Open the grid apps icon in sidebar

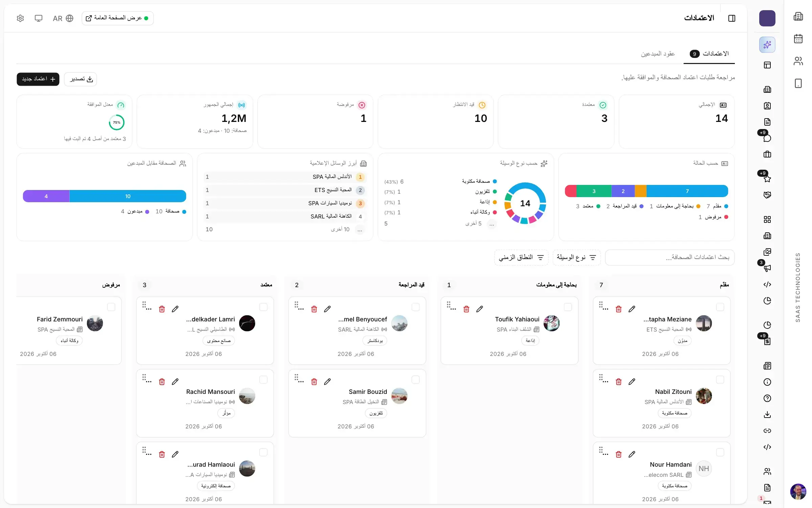tap(767, 219)
